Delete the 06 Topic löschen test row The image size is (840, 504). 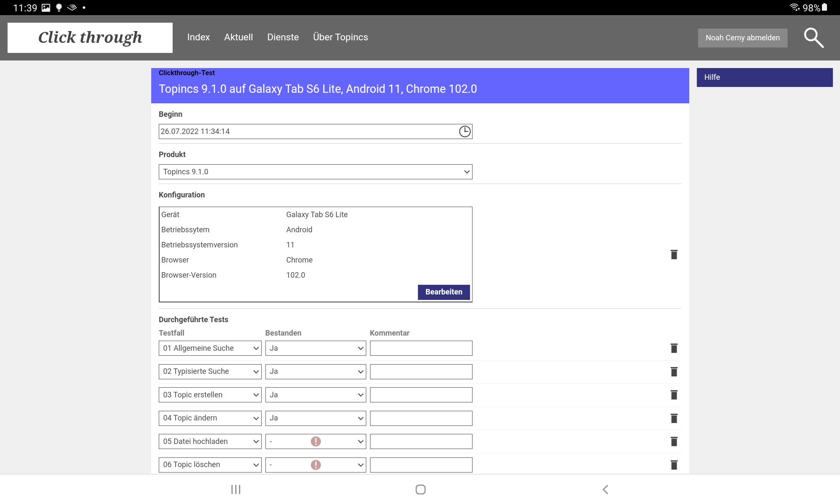pyautogui.click(x=674, y=465)
